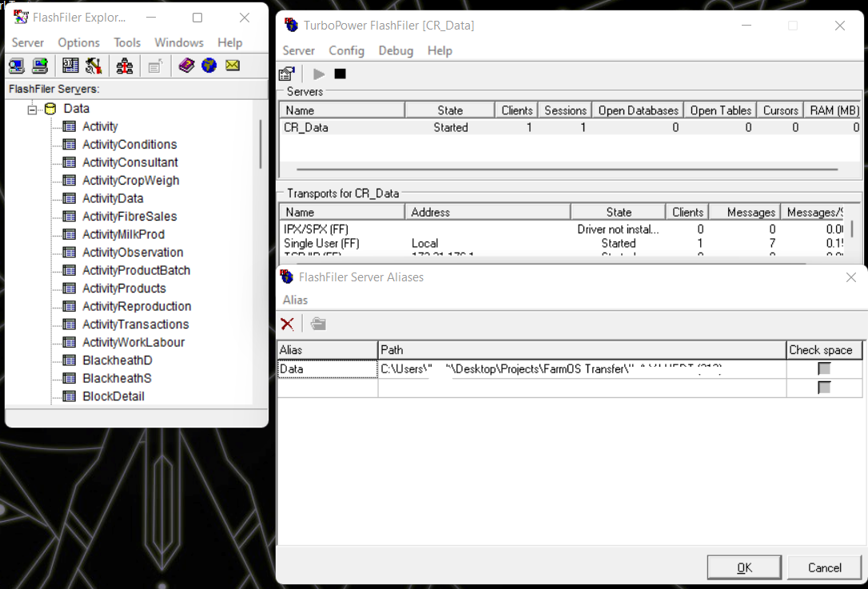
Task: Click the gray start server play arrow
Action: (318, 74)
